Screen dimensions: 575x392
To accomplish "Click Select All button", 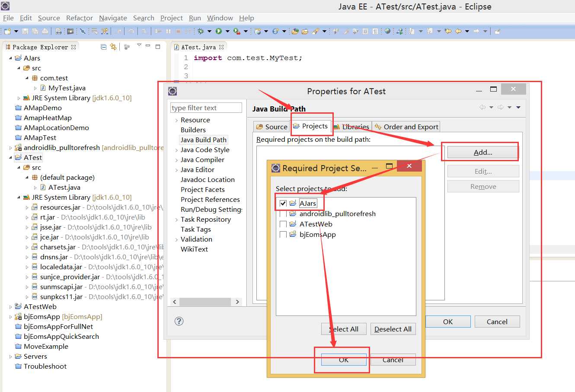I will [x=344, y=329].
